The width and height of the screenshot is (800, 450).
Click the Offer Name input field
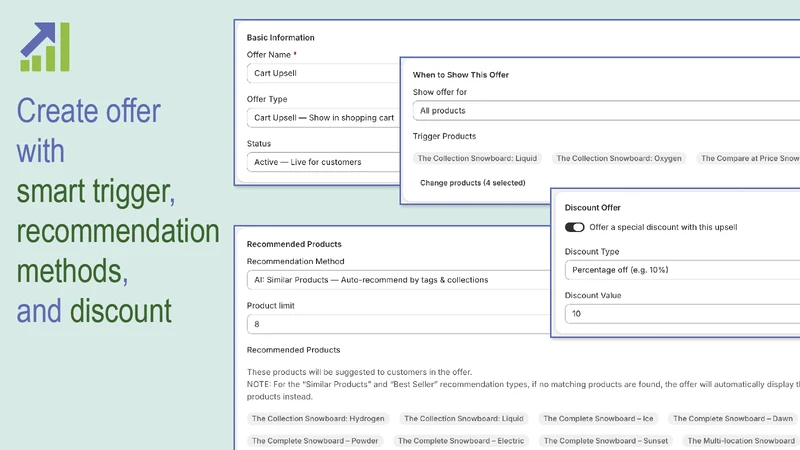click(x=323, y=73)
